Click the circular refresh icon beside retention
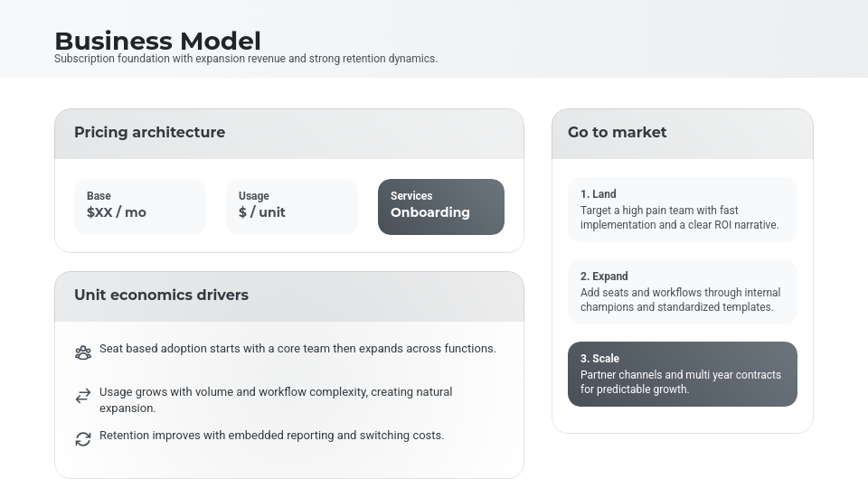Image resolution: width=868 pixels, height=488 pixels. [x=83, y=439]
